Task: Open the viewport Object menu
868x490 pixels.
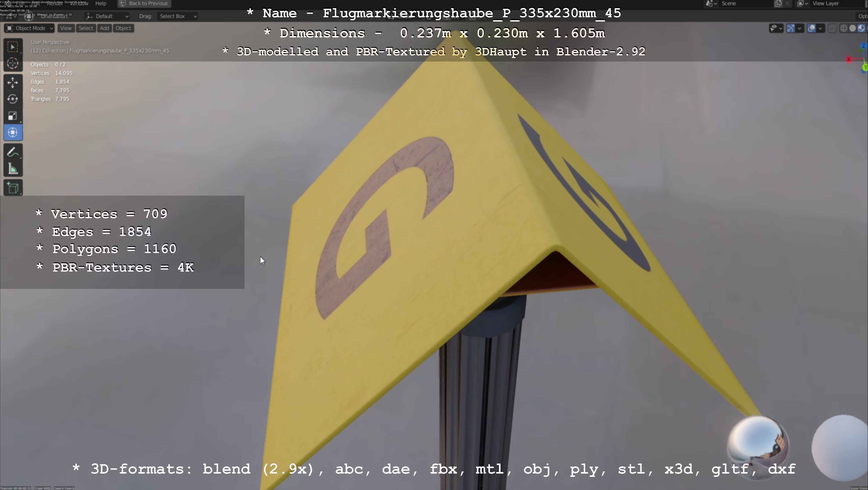Action: click(x=123, y=28)
